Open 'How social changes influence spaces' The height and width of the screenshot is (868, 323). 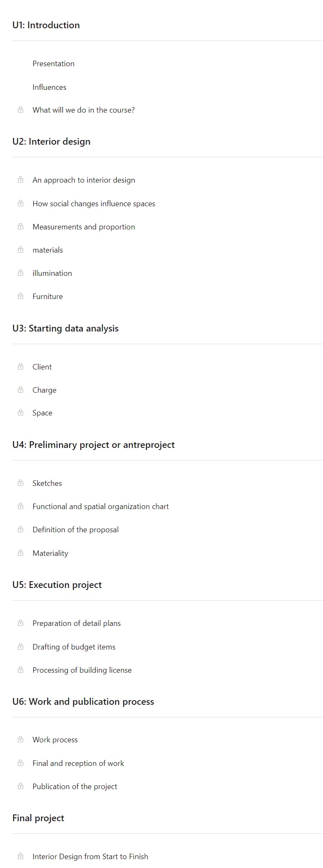(94, 204)
